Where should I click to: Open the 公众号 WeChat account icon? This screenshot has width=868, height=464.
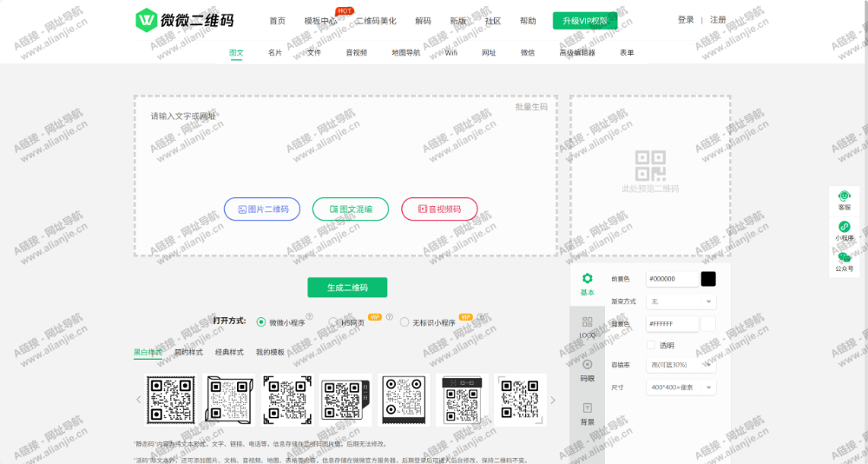tap(844, 256)
